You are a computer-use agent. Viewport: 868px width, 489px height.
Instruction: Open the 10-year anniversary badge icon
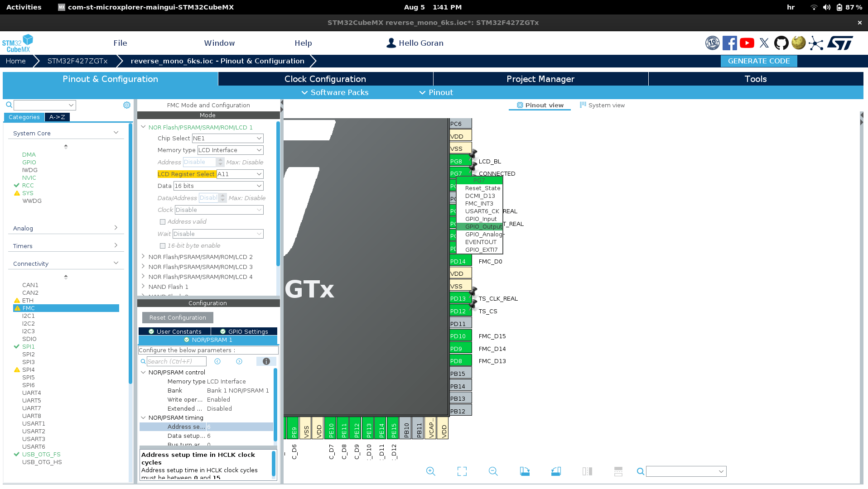712,43
